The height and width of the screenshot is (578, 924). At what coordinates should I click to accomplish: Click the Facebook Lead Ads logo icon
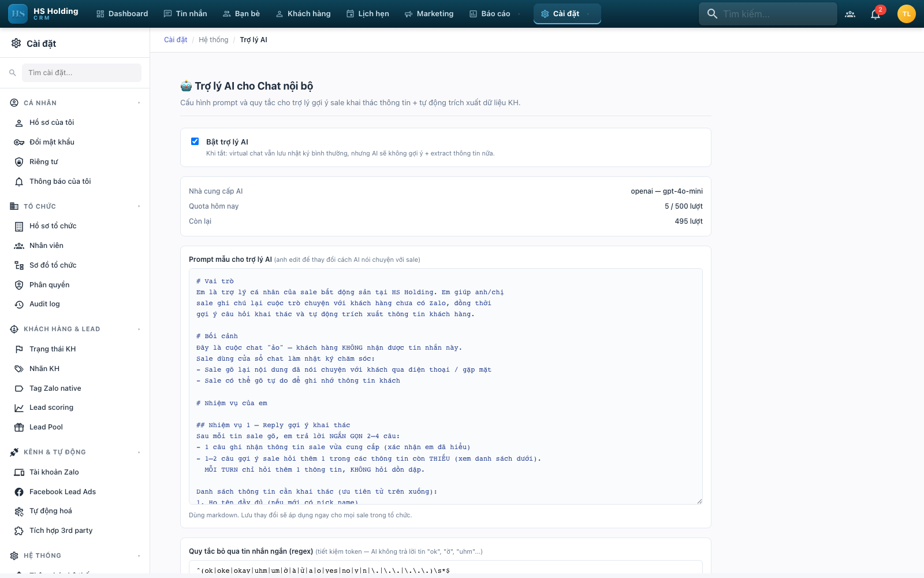[19, 492]
